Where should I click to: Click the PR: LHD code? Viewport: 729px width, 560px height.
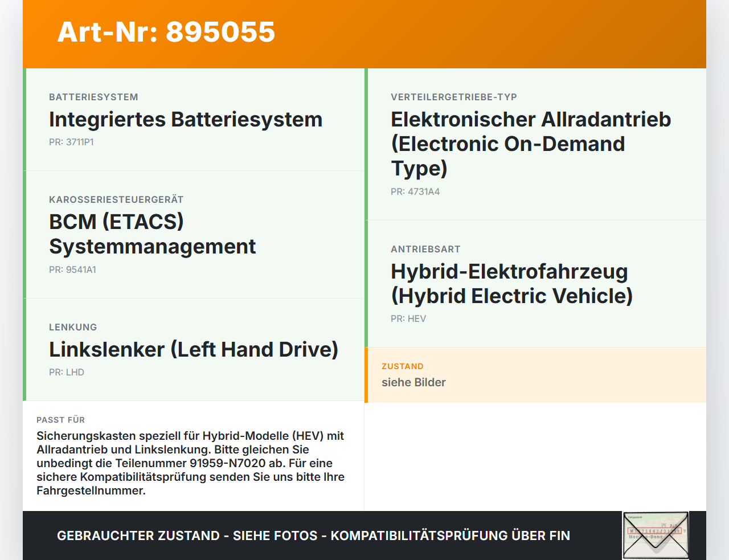point(67,372)
